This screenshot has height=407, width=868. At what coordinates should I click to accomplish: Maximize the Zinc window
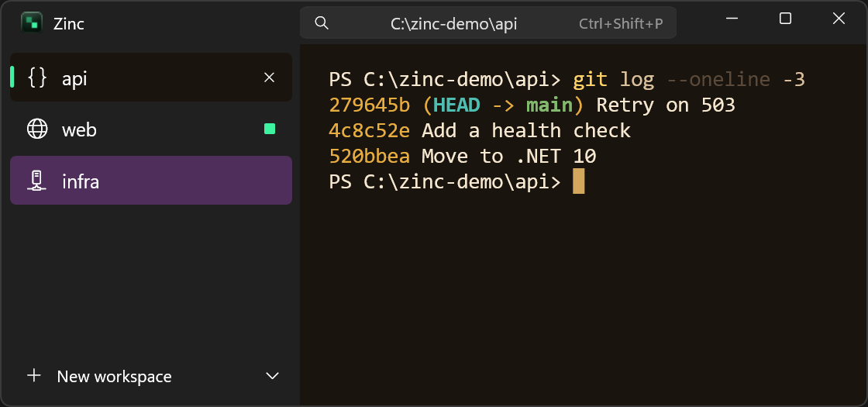click(x=785, y=19)
